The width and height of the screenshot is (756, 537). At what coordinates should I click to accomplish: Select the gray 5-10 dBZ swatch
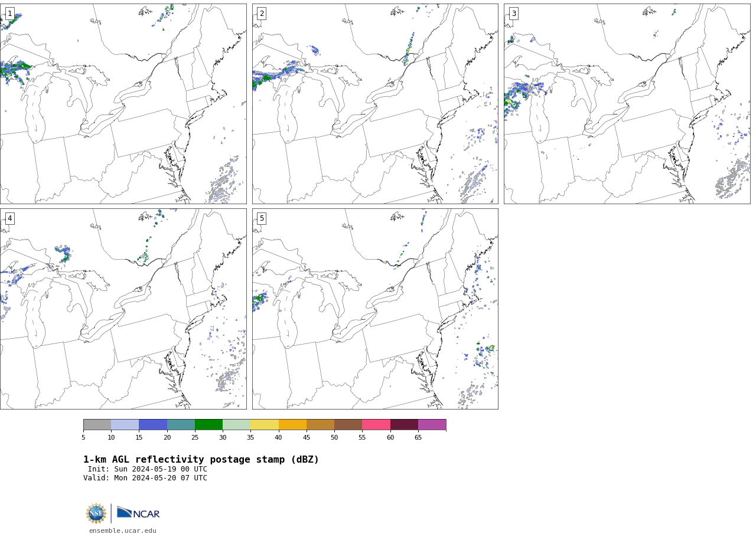click(x=97, y=425)
